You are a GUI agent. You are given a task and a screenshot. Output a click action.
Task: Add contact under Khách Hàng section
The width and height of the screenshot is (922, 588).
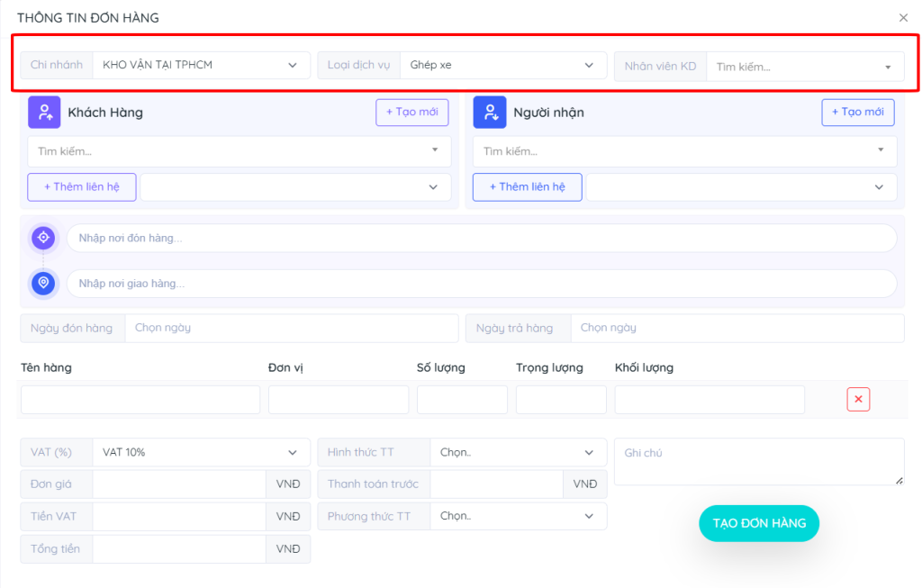[x=82, y=187]
